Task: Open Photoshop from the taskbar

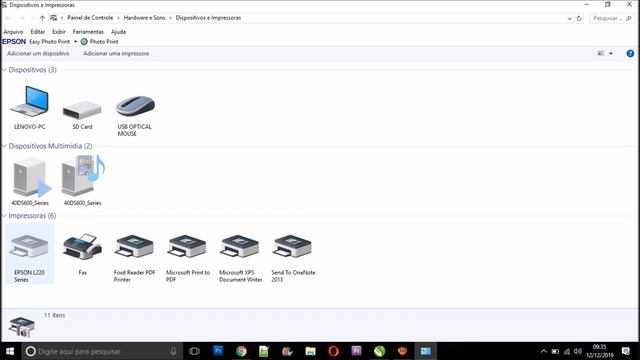Action: (x=218, y=351)
